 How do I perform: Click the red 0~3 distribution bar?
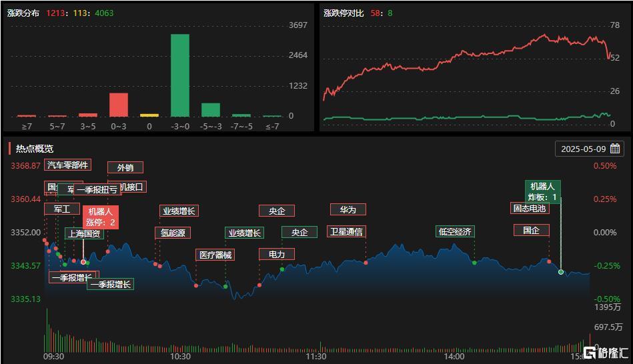tap(119, 105)
